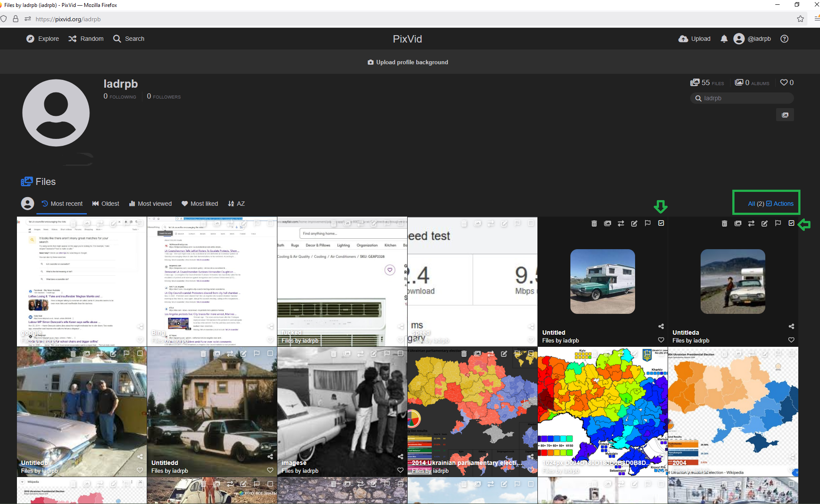This screenshot has height=504, width=820.
Task: Uncheck selection checkbox on Untitled card
Action: pyautogui.click(x=661, y=223)
